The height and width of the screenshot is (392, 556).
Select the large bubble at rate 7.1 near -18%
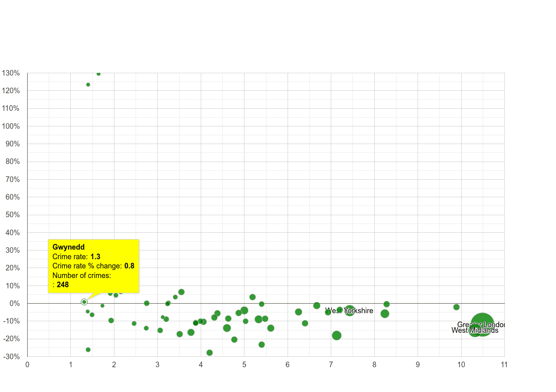[336, 336]
